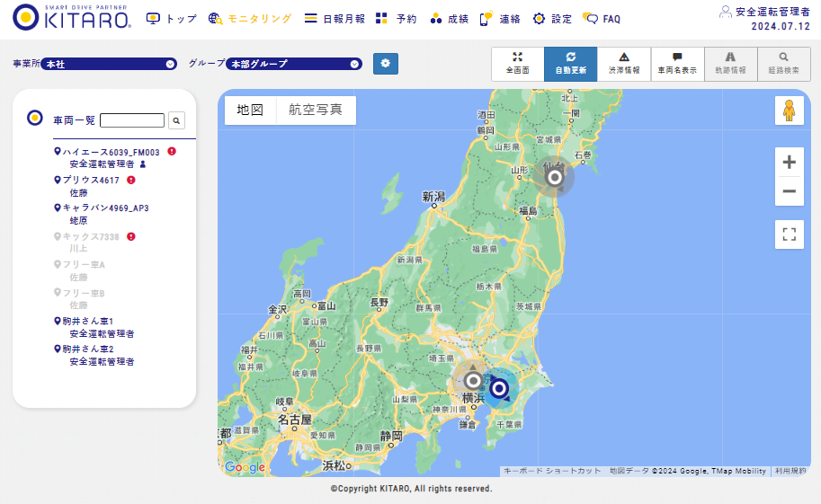
Task: Open the 成績 menu
Action: 449,19
